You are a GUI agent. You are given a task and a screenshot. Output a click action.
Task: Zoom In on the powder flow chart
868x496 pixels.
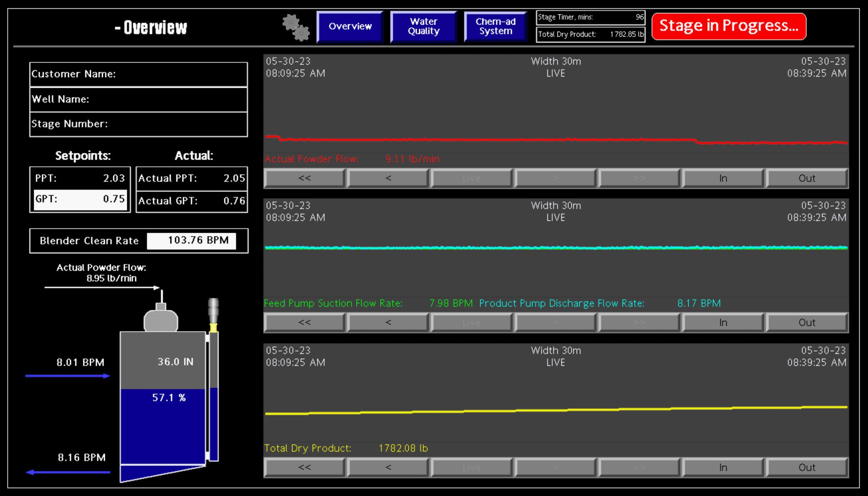(x=723, y=178)
